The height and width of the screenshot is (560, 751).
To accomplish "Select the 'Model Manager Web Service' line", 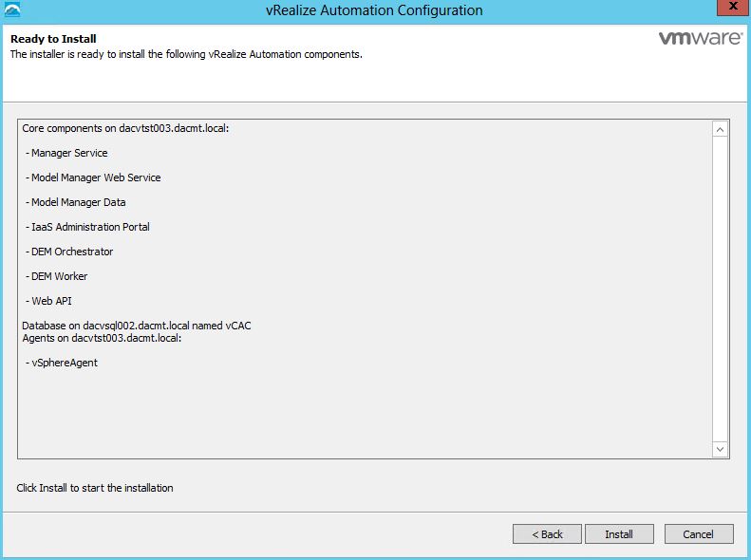I will 93,177.
